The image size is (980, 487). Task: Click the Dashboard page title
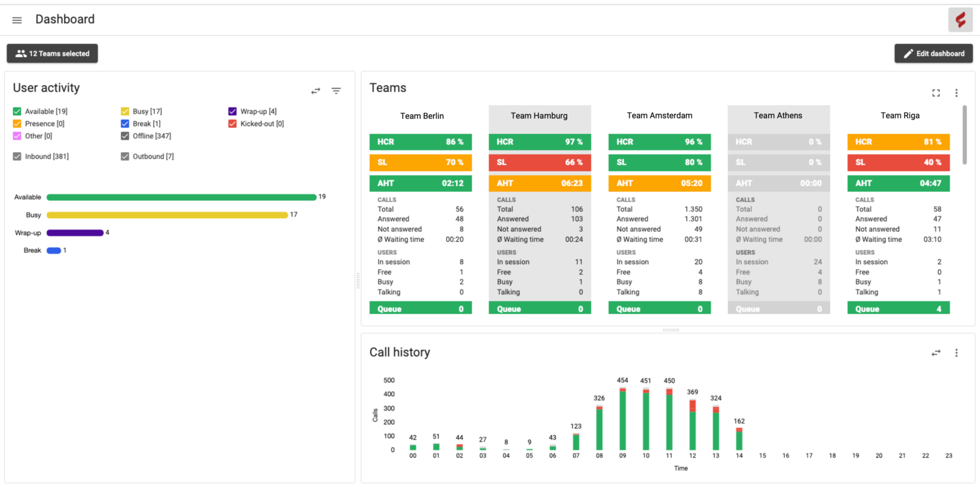65,19
